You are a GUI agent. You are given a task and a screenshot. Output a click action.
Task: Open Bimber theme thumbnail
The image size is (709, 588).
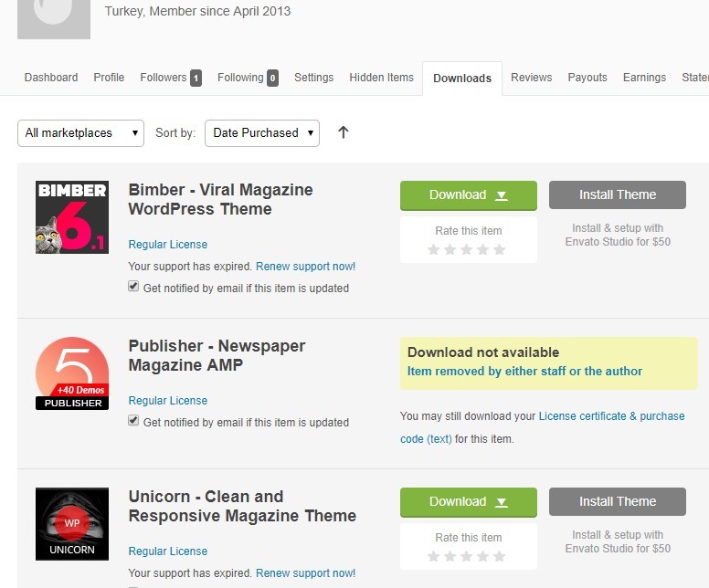coord(72,217)
